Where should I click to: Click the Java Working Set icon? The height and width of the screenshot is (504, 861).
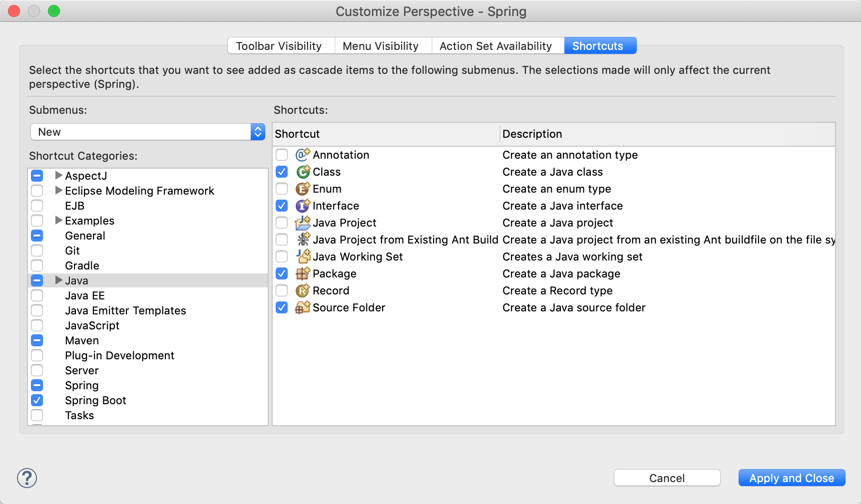tap(303, 256)
